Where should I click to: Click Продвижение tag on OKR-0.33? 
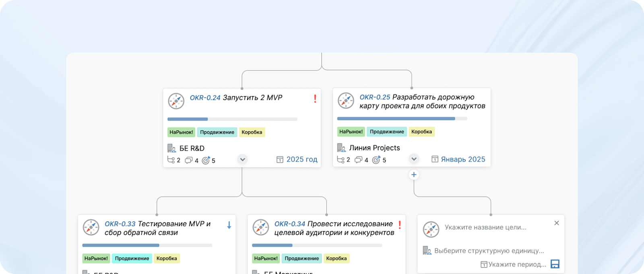pyautogui.click(x=132, y=258)
